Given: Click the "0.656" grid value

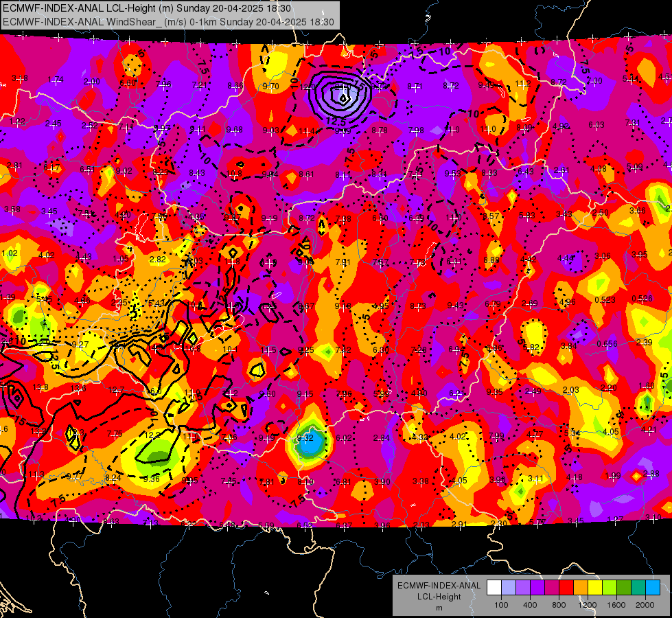Looking at the screenshot, I should (x=607, y=343).
